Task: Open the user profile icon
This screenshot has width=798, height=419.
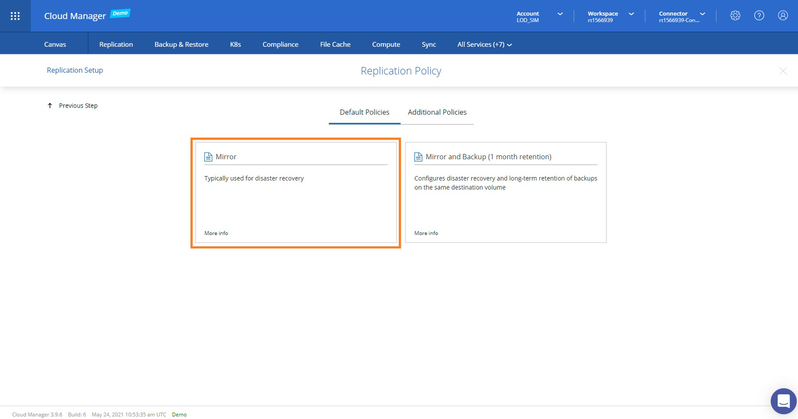Action: pos(782,16)
